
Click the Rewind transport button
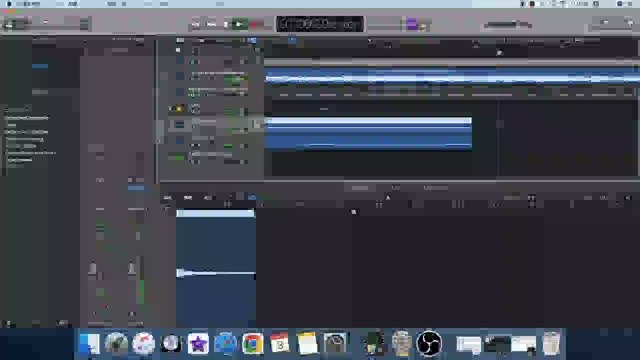coord(196,24)
